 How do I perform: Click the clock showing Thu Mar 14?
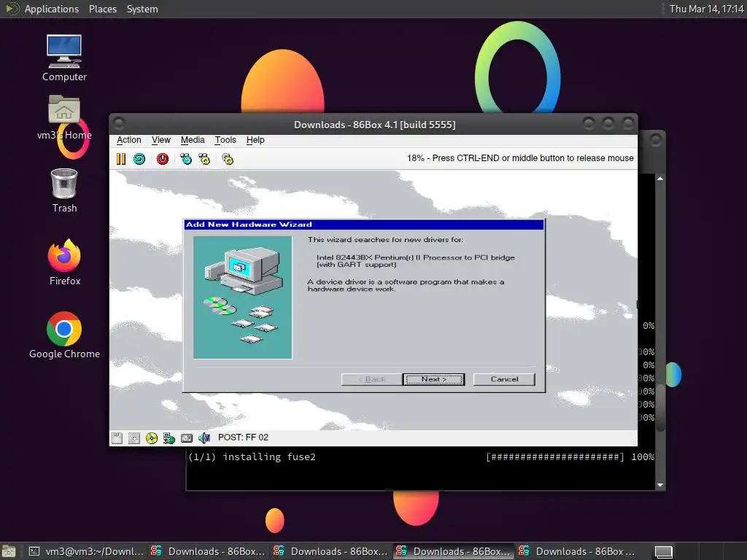706,9
